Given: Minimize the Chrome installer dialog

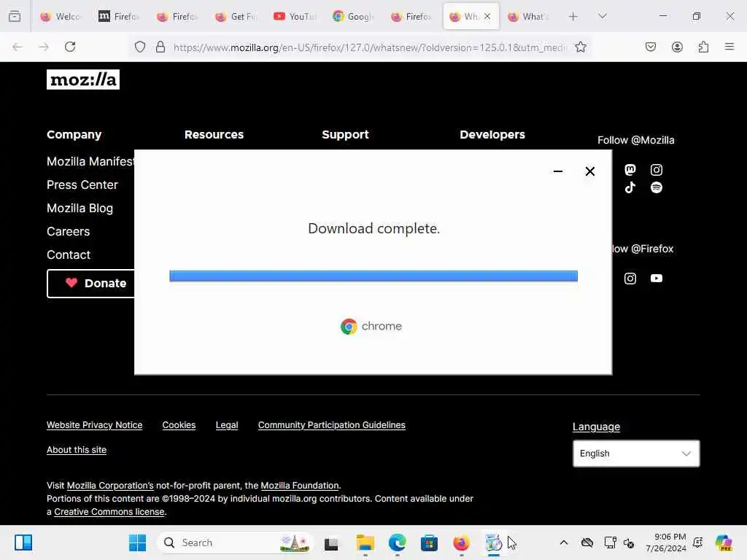Looking at the screenshot, I should [558, 171].
